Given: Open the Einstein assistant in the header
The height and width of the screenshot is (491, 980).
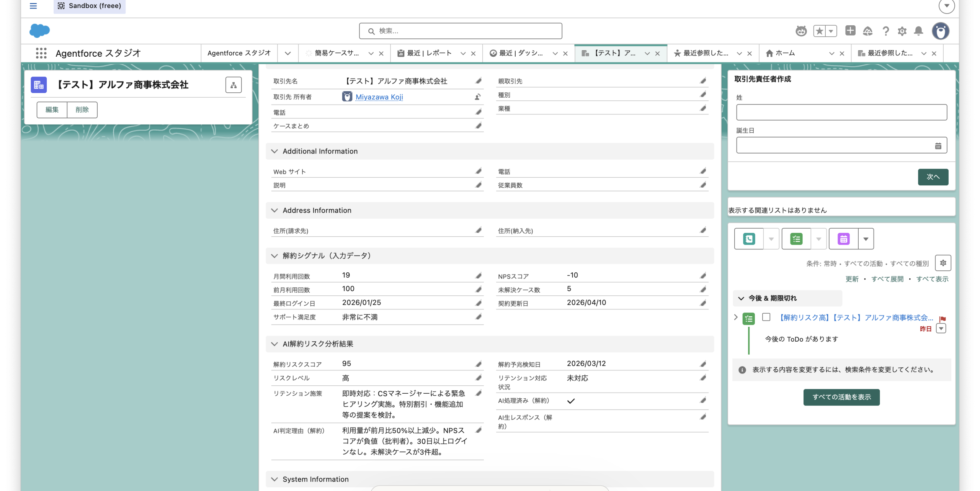Looking at the screenshot, I should coord(802,31).
